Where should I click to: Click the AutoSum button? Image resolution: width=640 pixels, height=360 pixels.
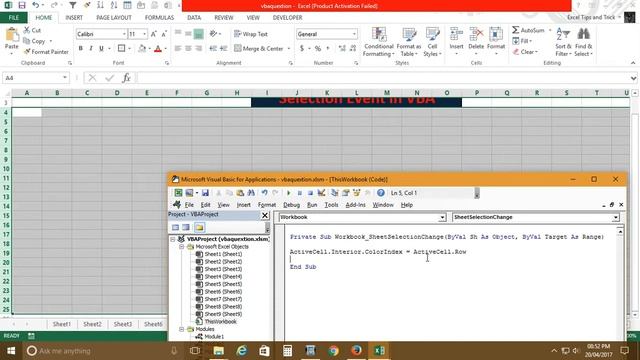[x=528, y=30]
